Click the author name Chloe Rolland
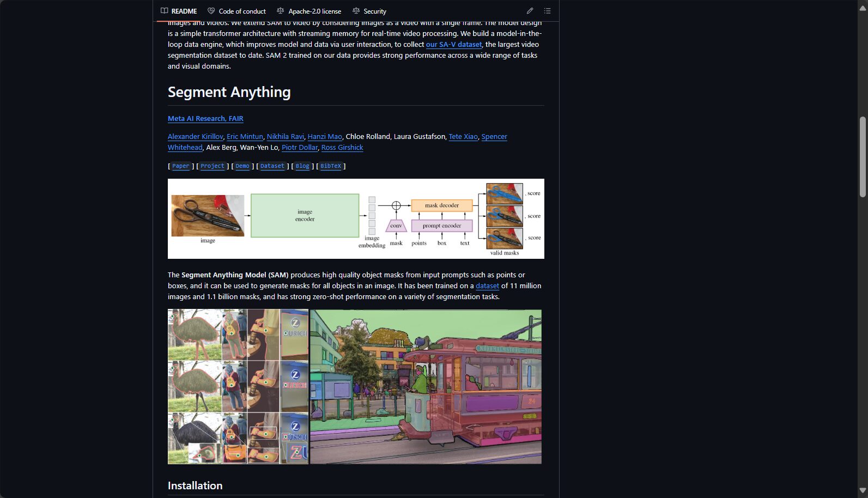The image size is (868, 498). pos(368,137)
